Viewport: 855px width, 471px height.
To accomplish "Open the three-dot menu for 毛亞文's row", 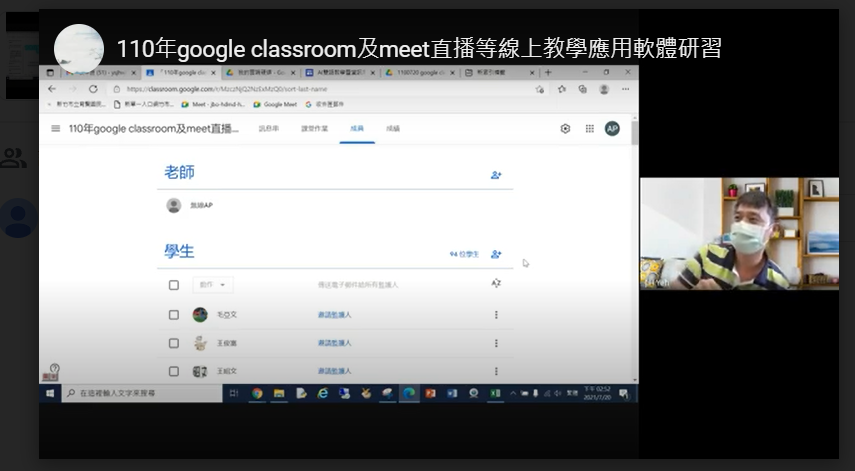I will point(496,315).
